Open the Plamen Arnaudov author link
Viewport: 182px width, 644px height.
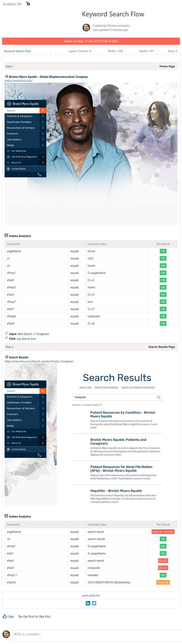coord(118,25)
